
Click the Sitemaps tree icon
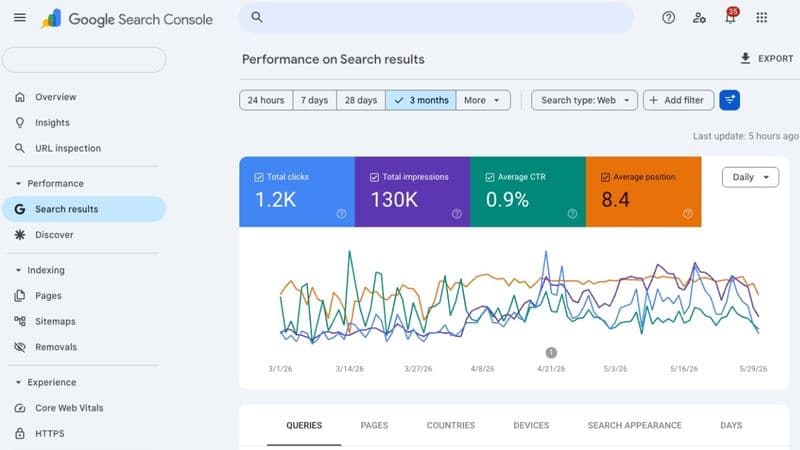20,321
